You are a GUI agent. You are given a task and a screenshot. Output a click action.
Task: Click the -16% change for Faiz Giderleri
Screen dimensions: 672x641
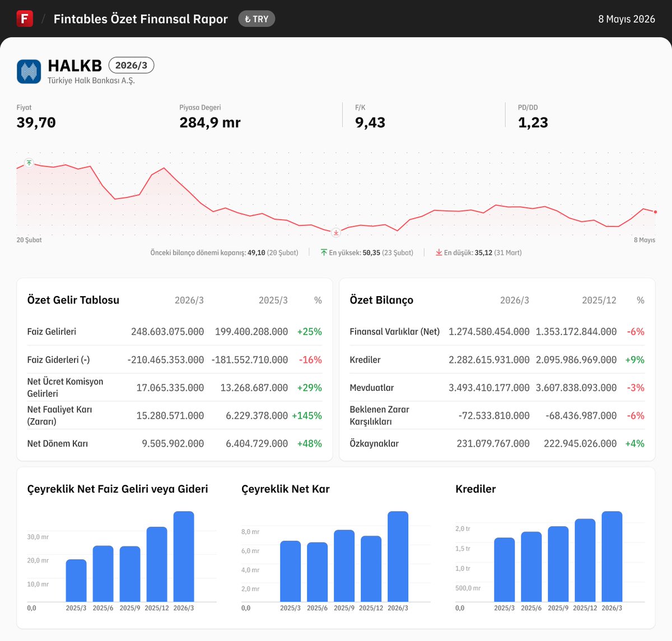(x=310, y=359)
